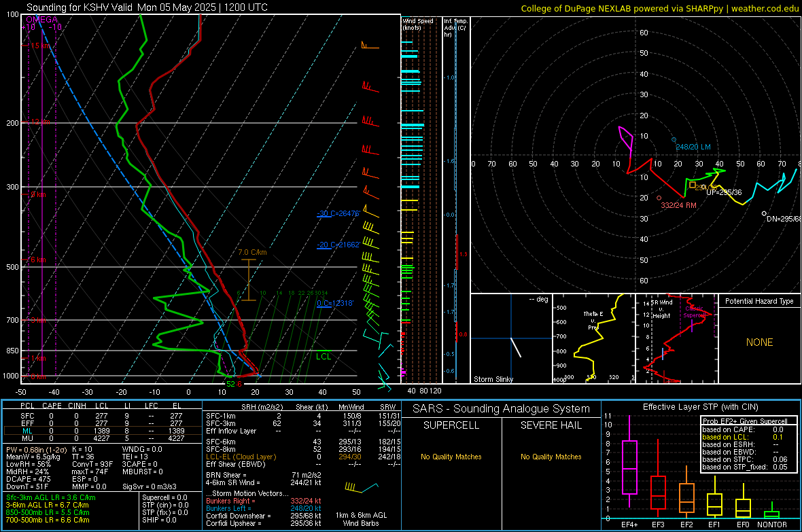The width and height of the screenshot is (802, 532).
Task: Click the 'PW = 0.68in' precipitable water value
Action: click(36, 449)
